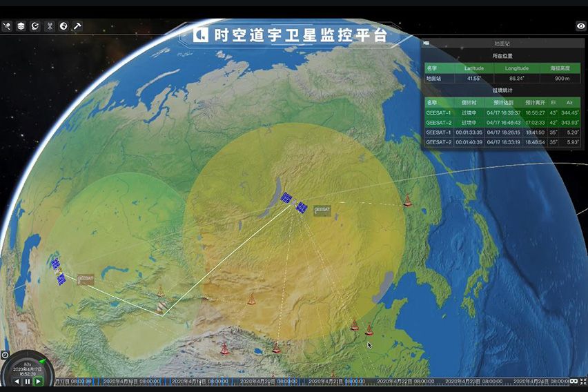Click the 地面站 panel title bar

coord(504,43)
